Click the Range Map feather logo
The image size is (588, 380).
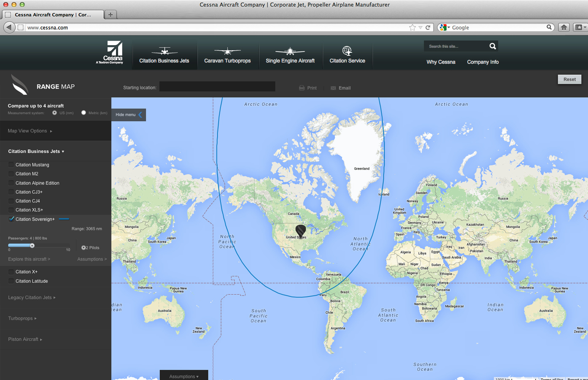click(19, 84)
